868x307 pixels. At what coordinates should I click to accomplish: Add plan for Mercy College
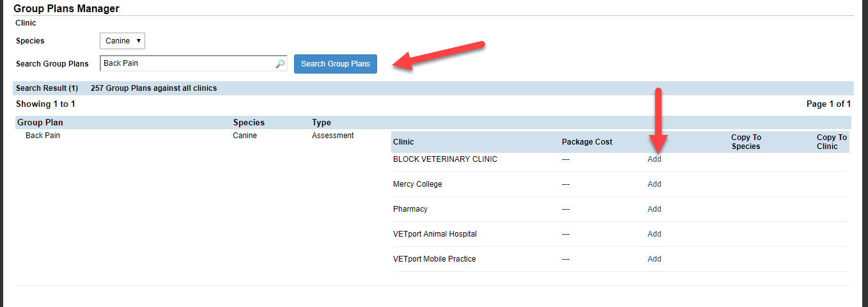[x=654, y=184]
